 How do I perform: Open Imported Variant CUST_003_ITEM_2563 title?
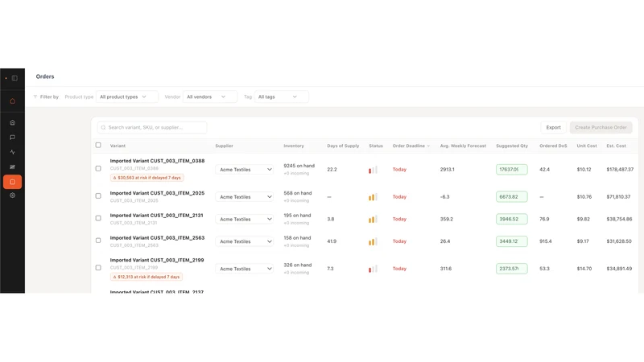[x=157, y=237]
